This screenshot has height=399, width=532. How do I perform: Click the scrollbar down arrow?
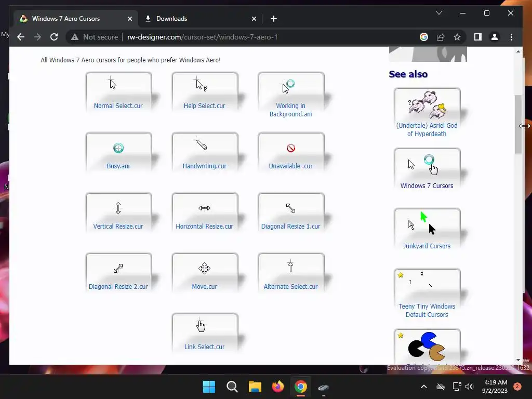[x=518, y=360]
